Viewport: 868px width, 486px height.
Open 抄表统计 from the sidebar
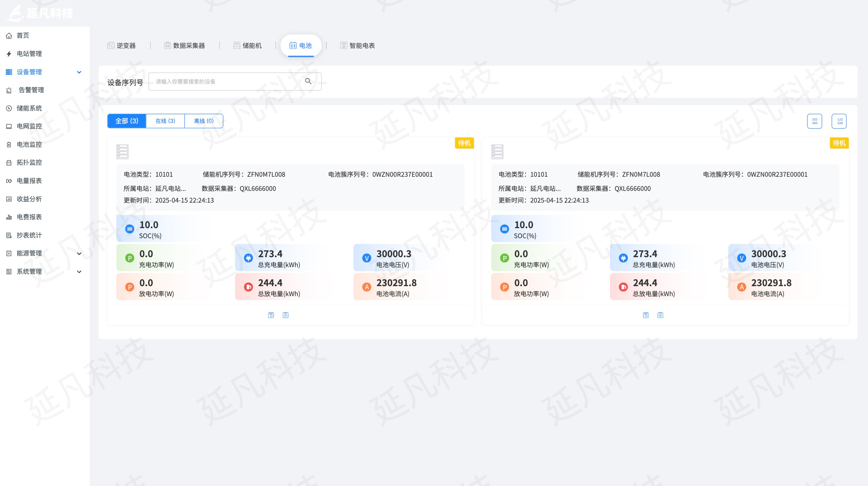point(29,235)
